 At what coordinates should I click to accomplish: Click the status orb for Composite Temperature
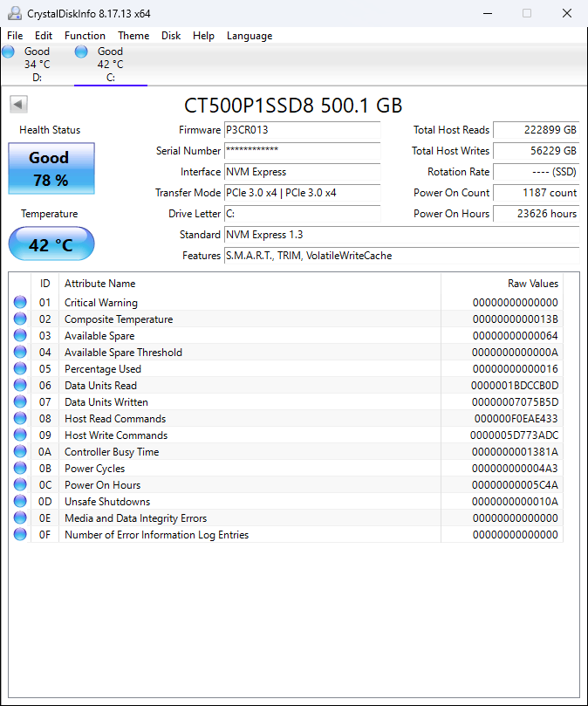pos(20,319)
